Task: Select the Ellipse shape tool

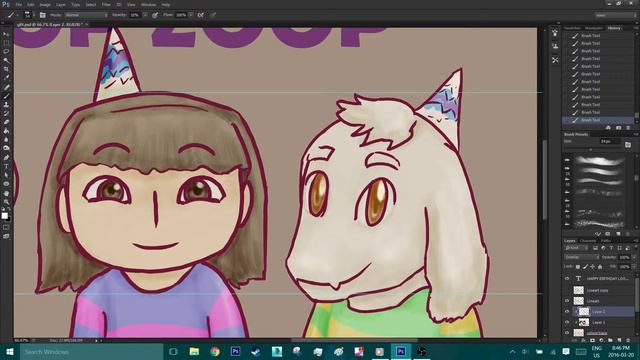Action: pos(6,184)
